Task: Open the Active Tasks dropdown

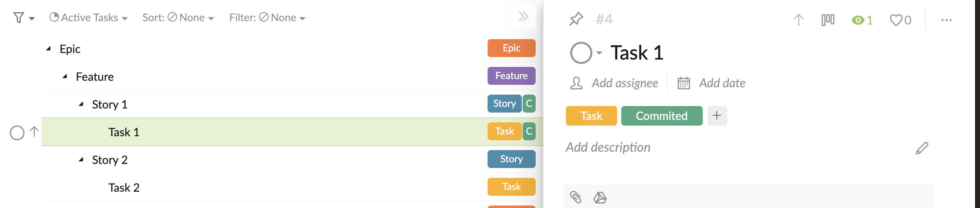Action: pyautogui.click(x=88, y=18)
